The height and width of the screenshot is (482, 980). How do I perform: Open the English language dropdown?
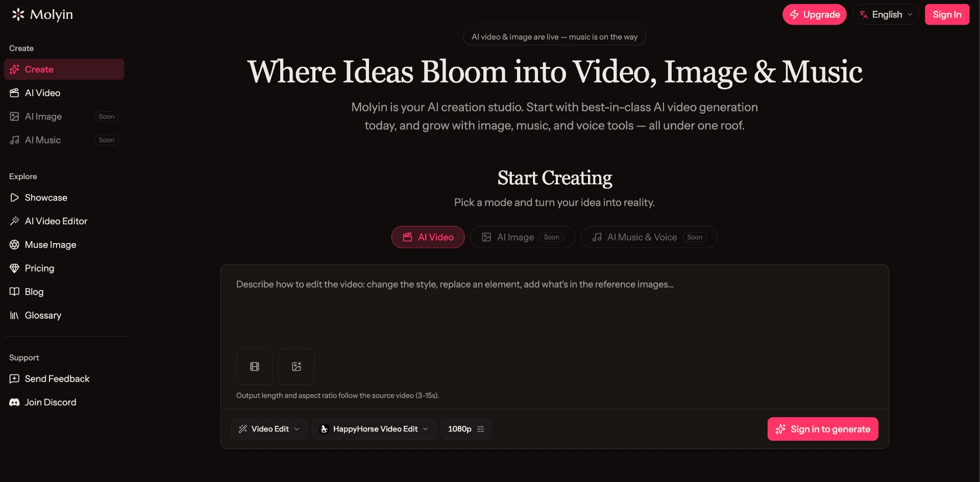point(886,14)
